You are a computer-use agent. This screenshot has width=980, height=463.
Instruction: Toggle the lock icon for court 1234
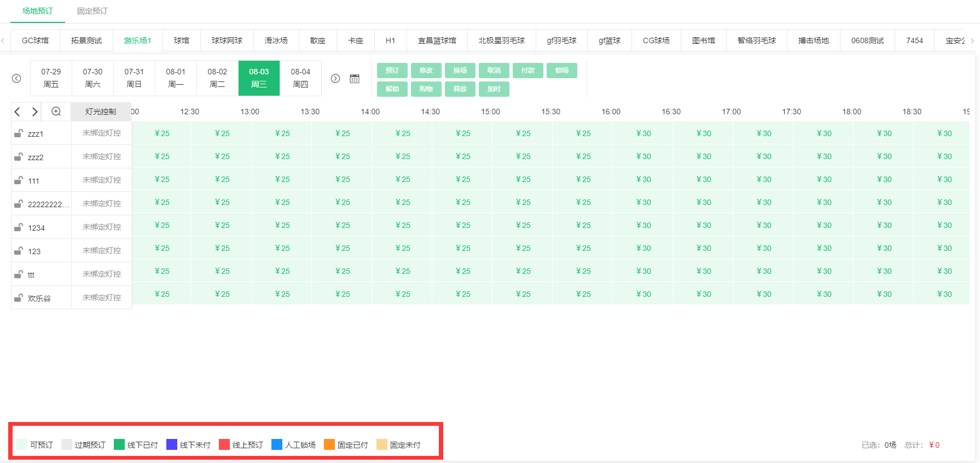coord(19,227)
